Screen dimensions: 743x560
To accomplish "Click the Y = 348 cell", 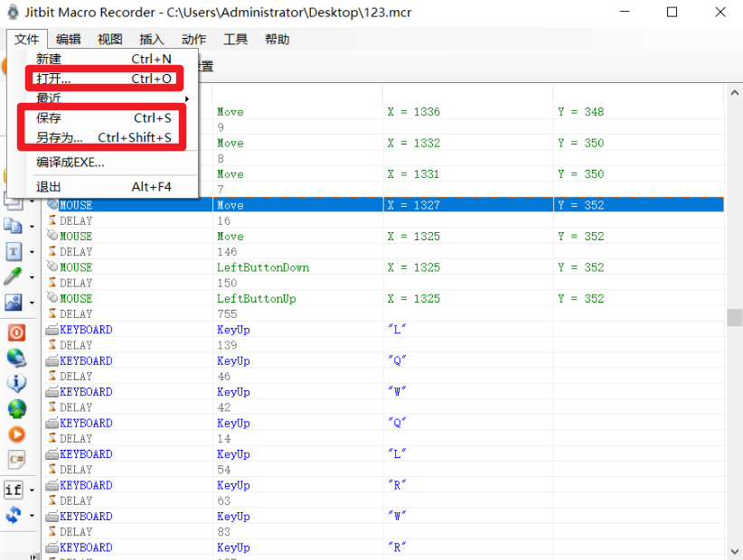I will 638,112.
